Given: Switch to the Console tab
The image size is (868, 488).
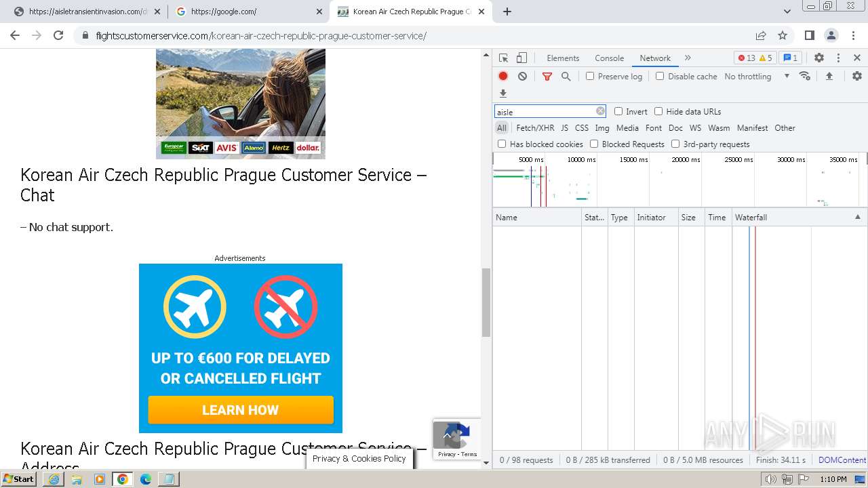Looking at the screenshot, I should 609,58.
